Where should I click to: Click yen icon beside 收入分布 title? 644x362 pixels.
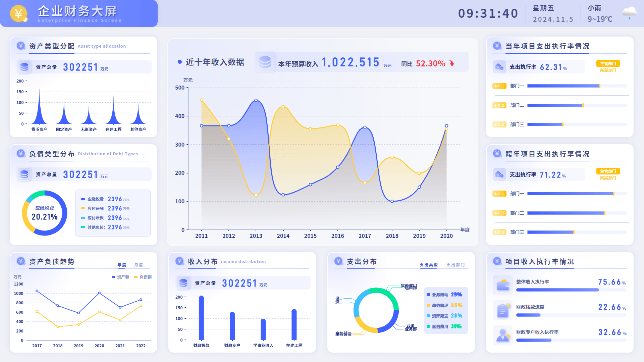click(179, 261)
